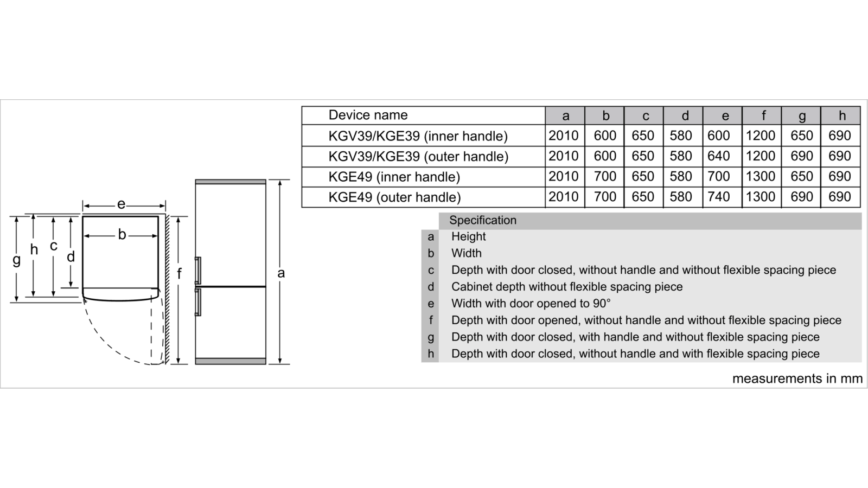Select the "KGE49 (outer handle)" row label
Viewport: 868px width, 488px height.
coord(394,197)
